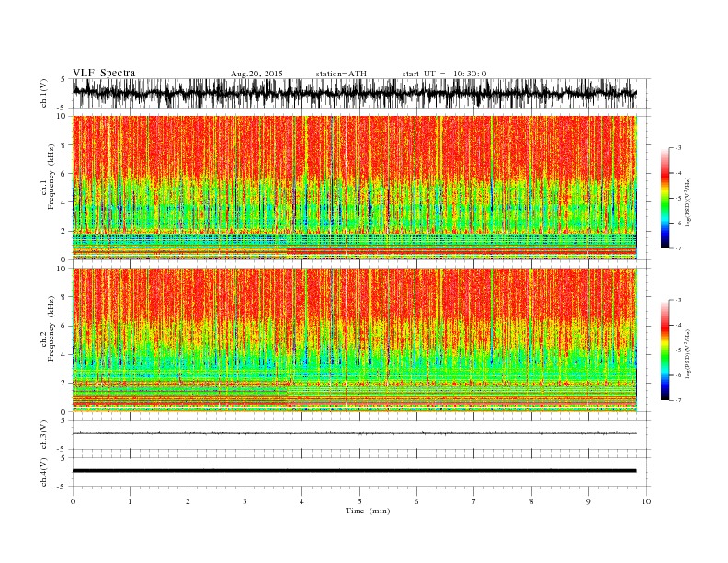Image resolution: width=728 pixels, height=563 pixels.
Task: Click the "3" minute tick on time axis
Action: [245, 501]
